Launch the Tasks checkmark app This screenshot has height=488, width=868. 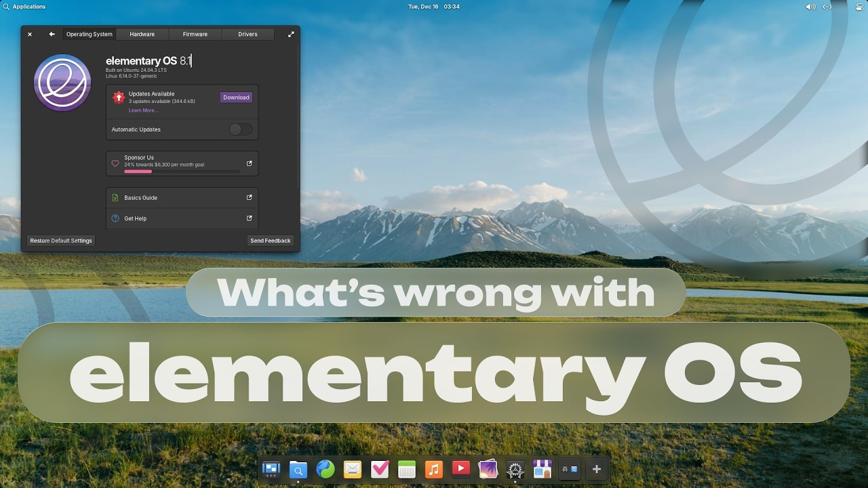[380, 469]
